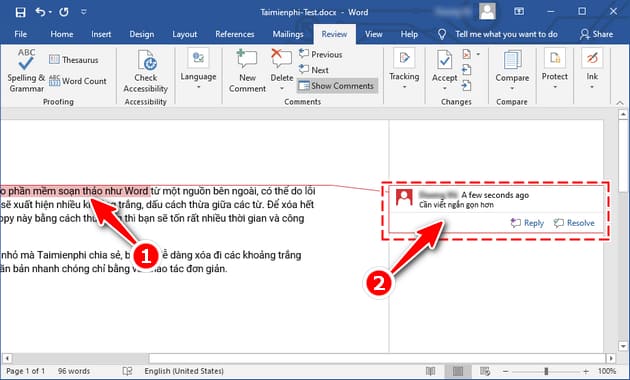Switch to Web Layout view

485,371
